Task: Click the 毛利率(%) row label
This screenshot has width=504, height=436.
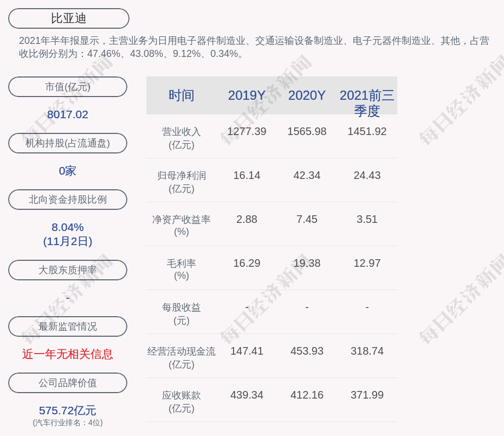Action: [x=182, y=270]
